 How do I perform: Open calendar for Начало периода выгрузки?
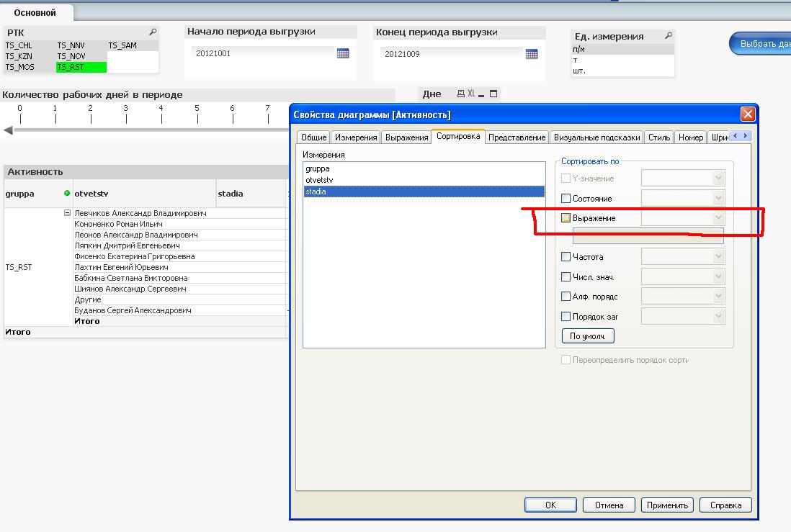pos(343,53)
